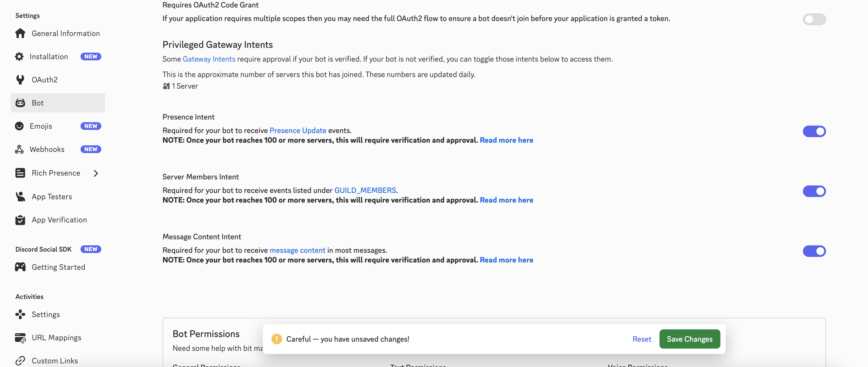Click the App Verification shield icon
Viewport: 868px width, 367px height.
(20, 219)
